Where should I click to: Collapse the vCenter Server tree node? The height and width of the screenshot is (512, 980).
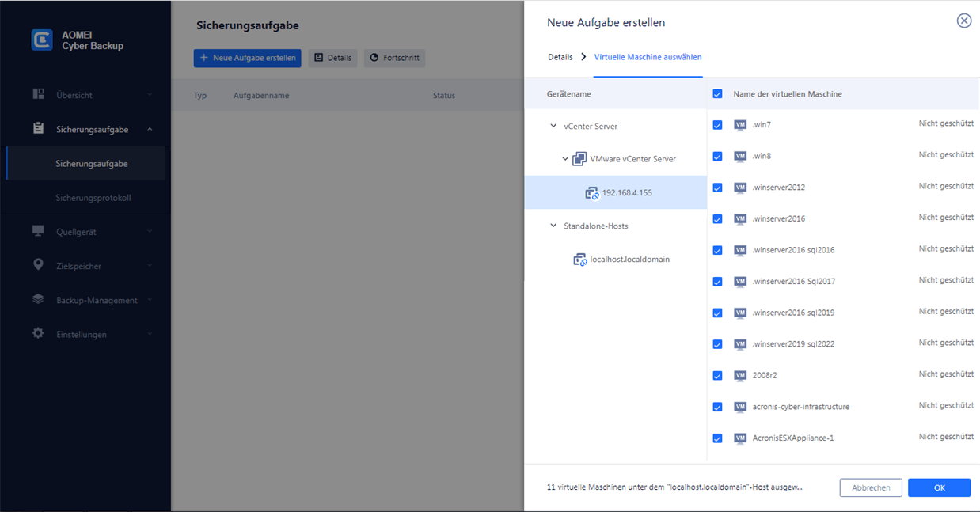click(x=553, y=126)
